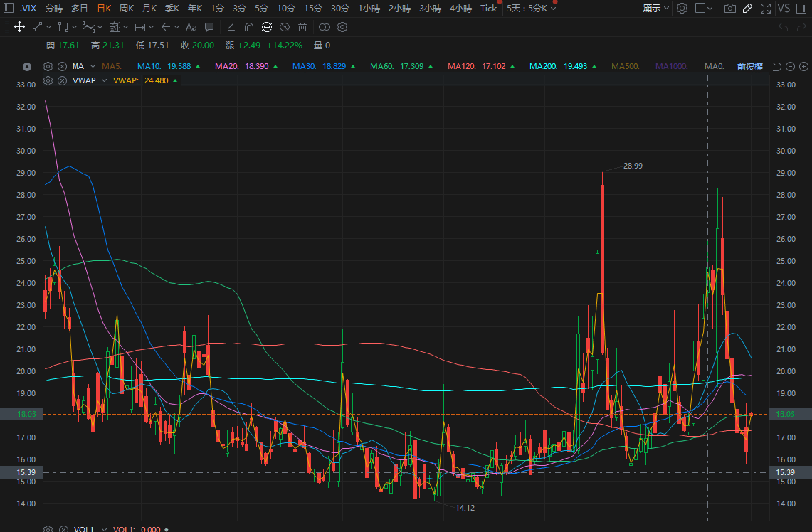Click the trash icon to delete drawings

point(302,27)
